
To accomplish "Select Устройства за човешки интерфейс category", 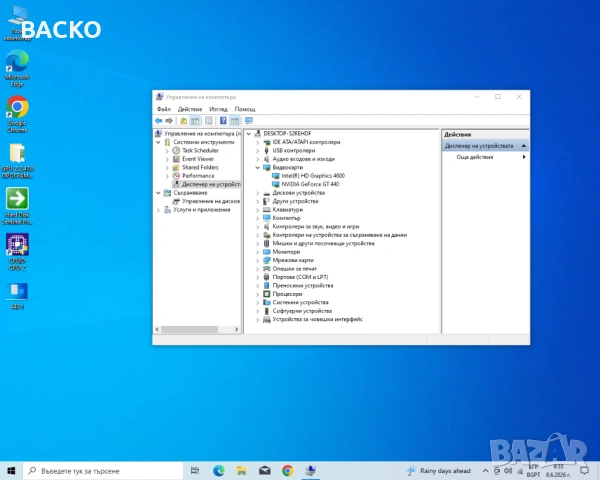I will pos(317,319).
